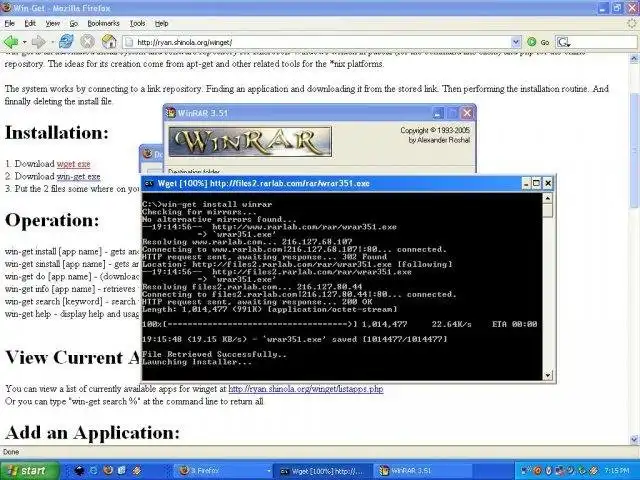
Task: Click the WinRAR title bar icon
Action: (x=171, y=113)
